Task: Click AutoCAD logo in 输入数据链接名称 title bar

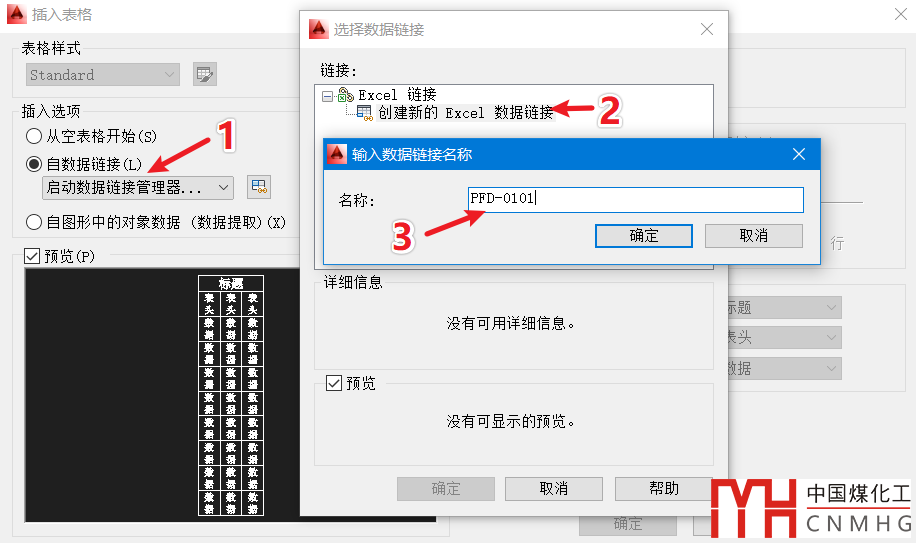Action: (x=336, y=154)
